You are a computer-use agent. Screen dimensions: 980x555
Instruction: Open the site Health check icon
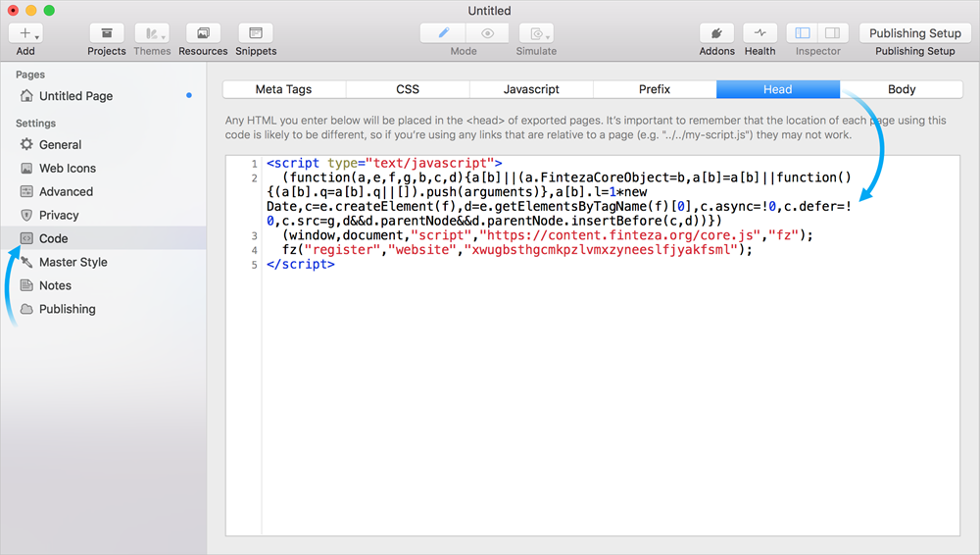(759, 33)
